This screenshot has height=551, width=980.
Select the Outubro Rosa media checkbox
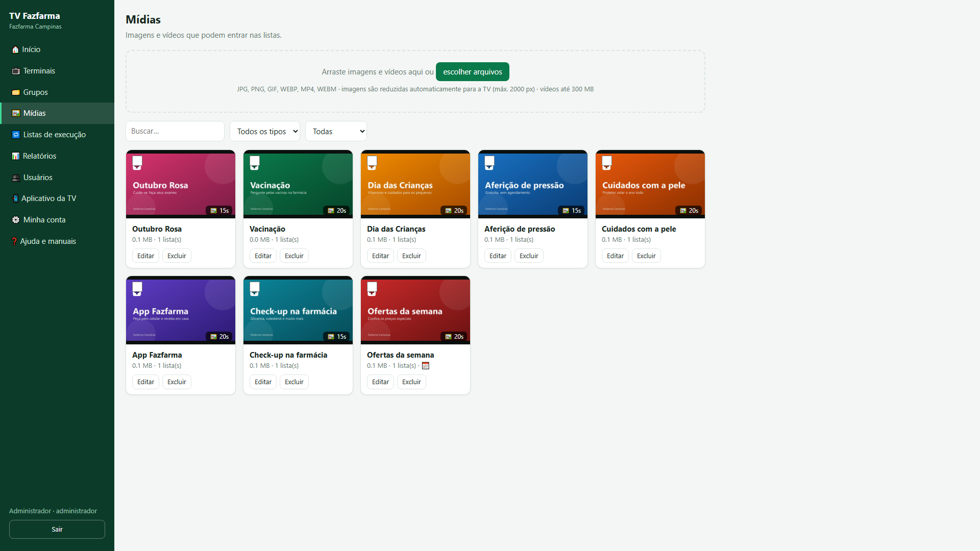pyautogui.click(x=137, y=161)
